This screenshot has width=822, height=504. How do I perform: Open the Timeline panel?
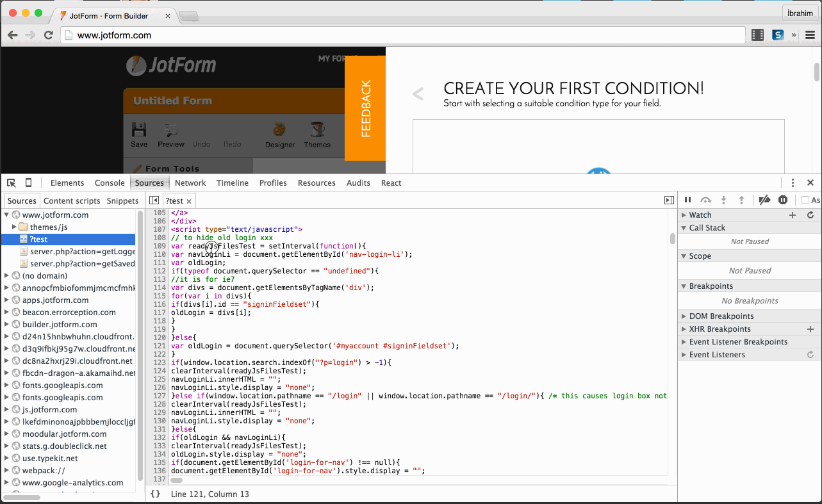tap(233, 183)
